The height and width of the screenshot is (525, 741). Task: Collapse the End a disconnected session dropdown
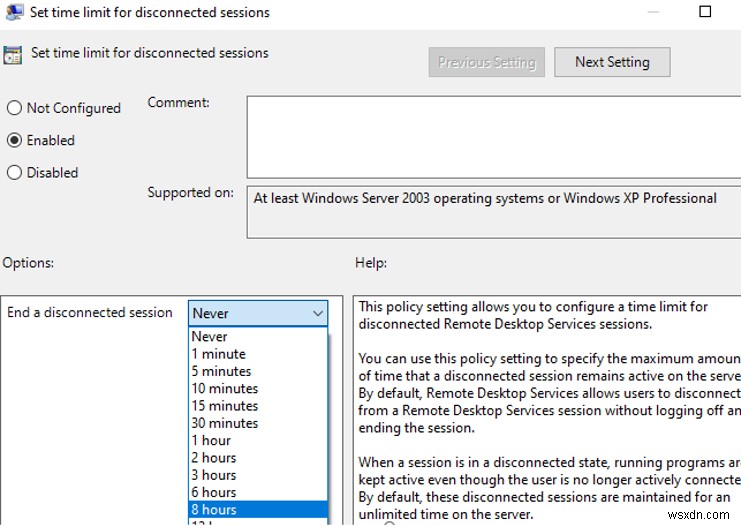tap(318, 313)
